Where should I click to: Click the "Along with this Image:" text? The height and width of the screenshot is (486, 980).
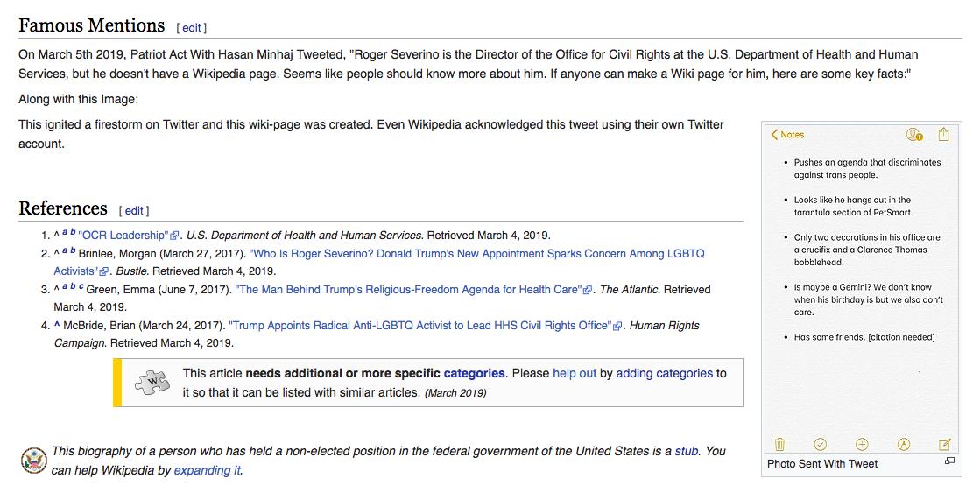pyautogui.click(x=78, y=99)
